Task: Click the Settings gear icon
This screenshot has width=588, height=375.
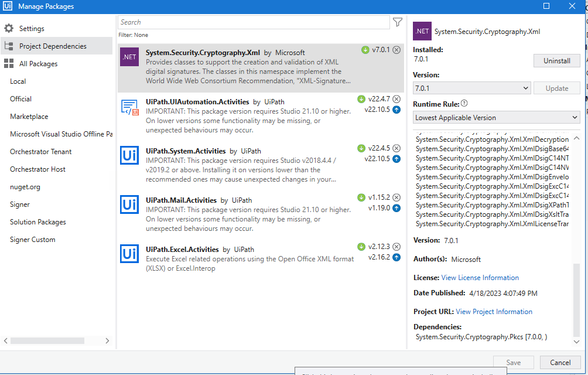Action: pos(9,29)
